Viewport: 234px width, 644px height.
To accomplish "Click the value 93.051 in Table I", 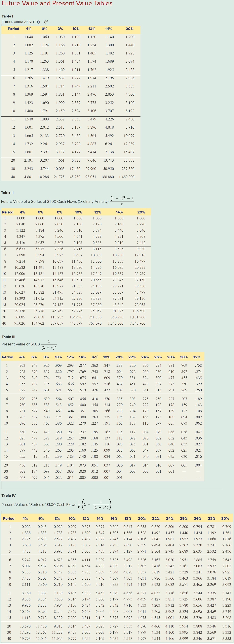I will [x=91, y=177].
